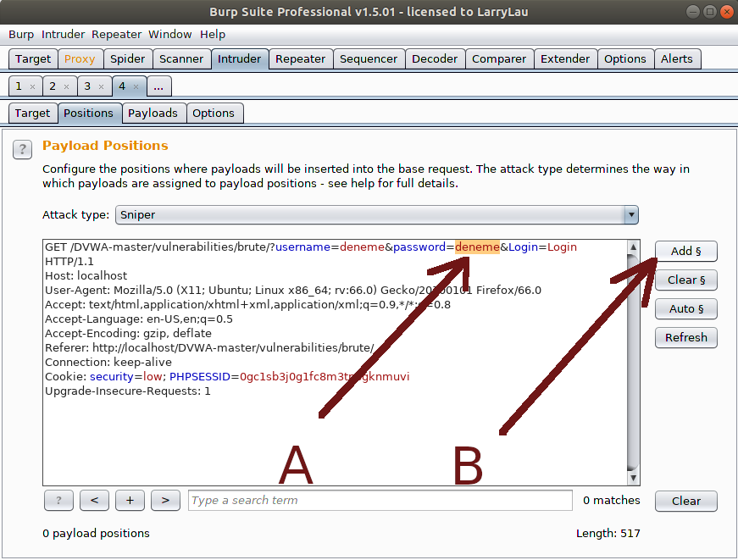738x560 pixels.
Task: Go to next search match with > button
Action: click(165, 501)
